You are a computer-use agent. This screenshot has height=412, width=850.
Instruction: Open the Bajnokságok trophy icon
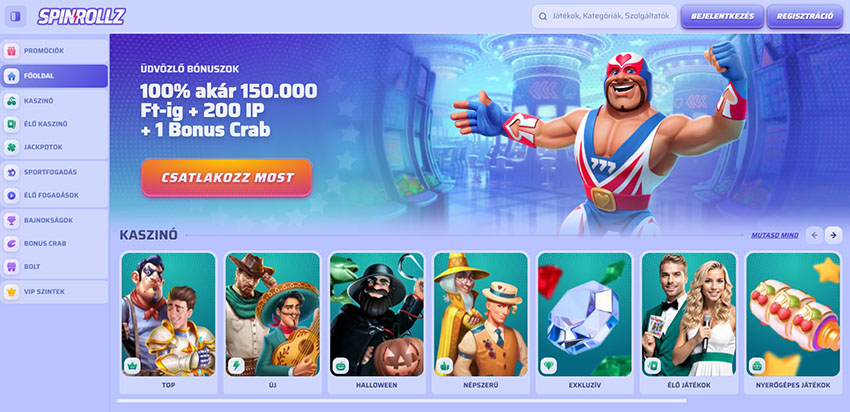pos(11,220)
